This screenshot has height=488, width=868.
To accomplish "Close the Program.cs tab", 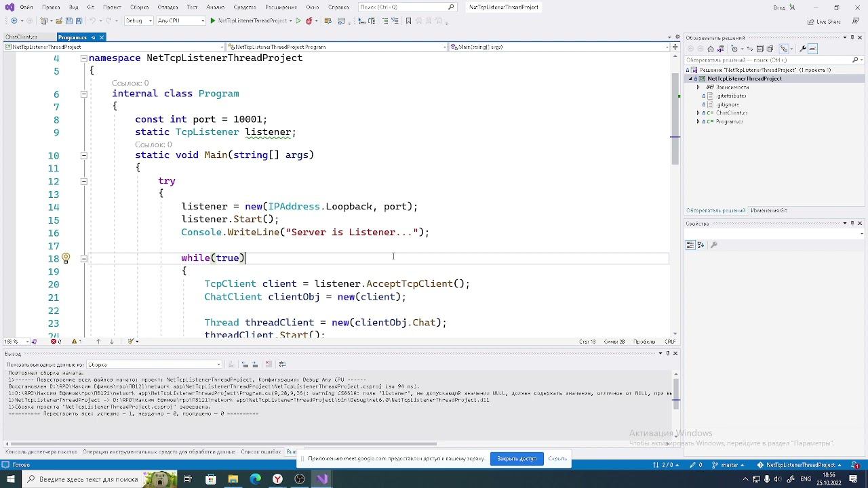I will tap(102, 37).
